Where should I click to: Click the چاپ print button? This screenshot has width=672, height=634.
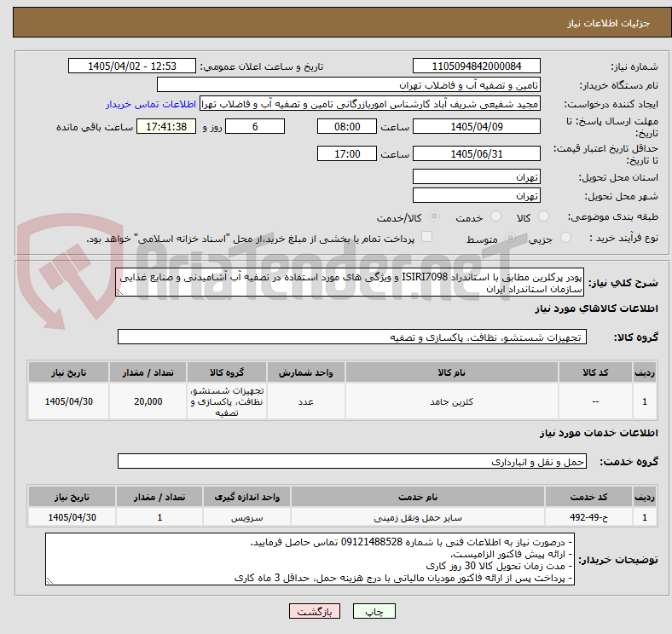point(374,611)
